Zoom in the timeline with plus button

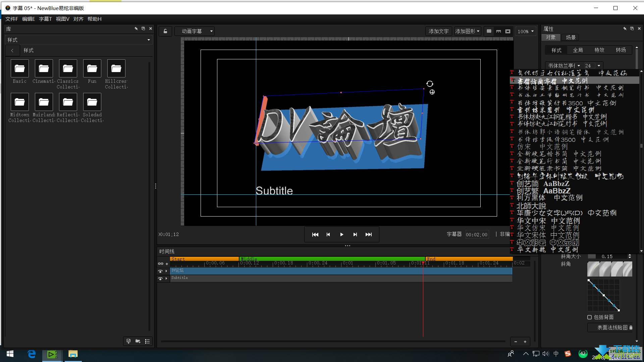tap(525, 342)
